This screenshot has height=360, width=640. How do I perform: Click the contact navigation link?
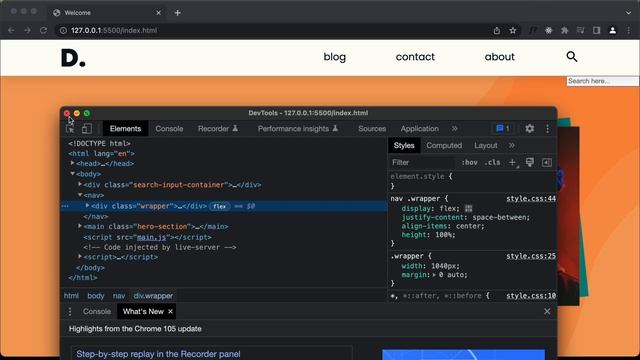[x=415, y=57]
